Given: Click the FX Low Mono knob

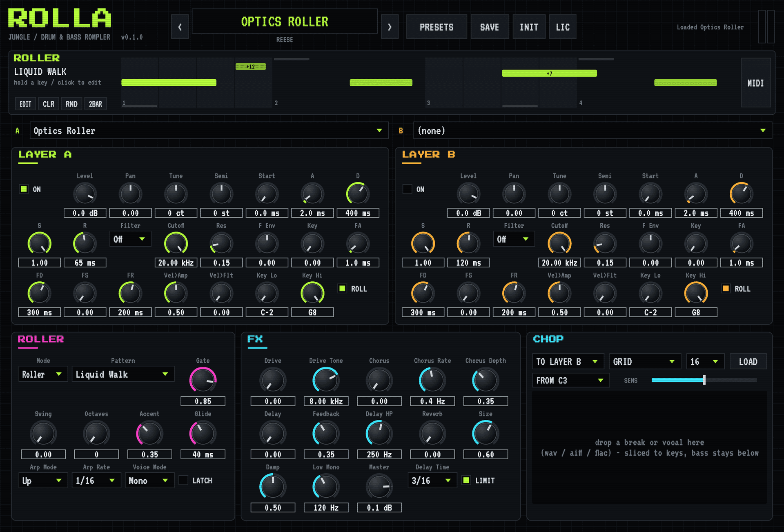Looking at the screenshot, I should [x=326, y=487].
